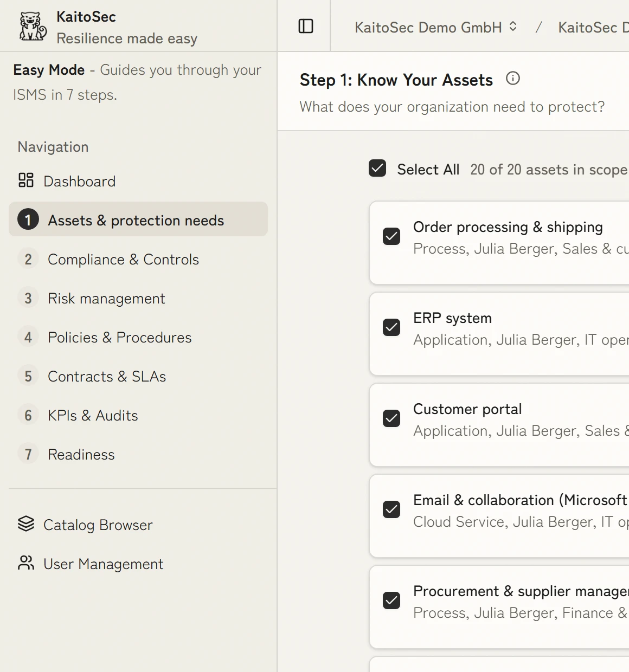Viewport: 629px width, 672px height.
Task: Toggle the sidebar panel icon
Action: 306,26
